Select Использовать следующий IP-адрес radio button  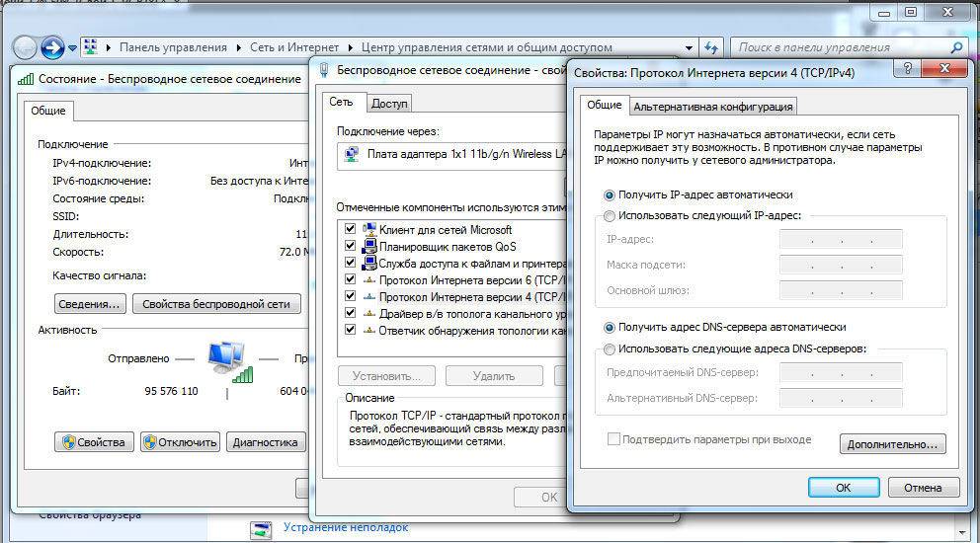click(x=609, y=215)
